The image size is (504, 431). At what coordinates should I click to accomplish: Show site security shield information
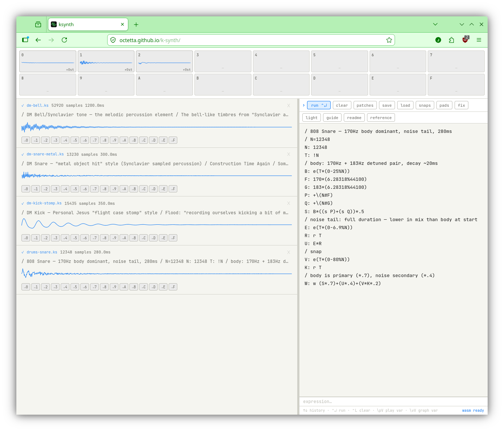(x=113, y=40)
